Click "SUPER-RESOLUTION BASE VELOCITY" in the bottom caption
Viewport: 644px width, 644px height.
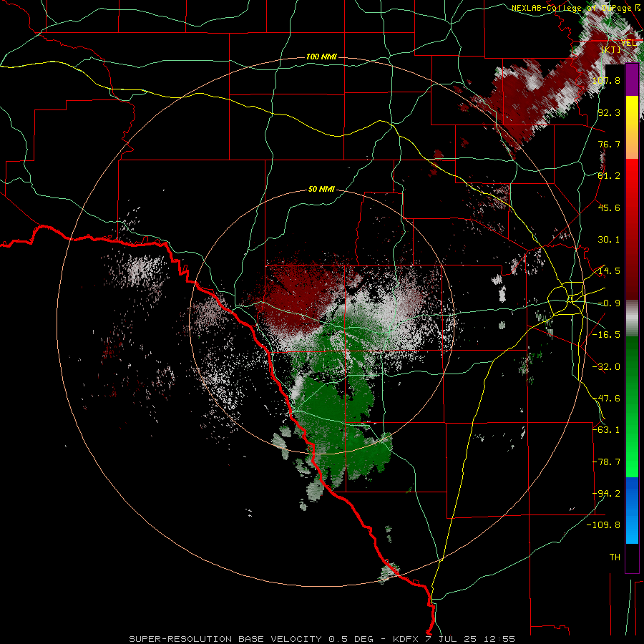pos(225,639)
